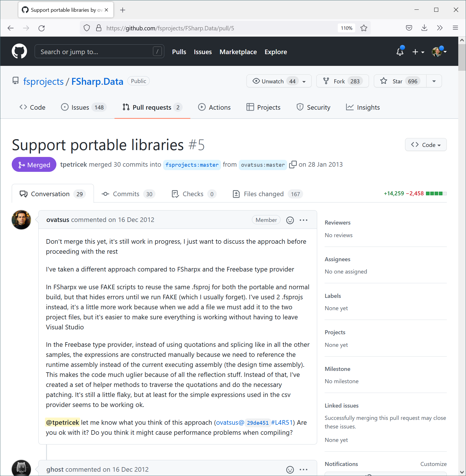Open the Insights tab
Screen dimensions: 466x476
point(363,107)
